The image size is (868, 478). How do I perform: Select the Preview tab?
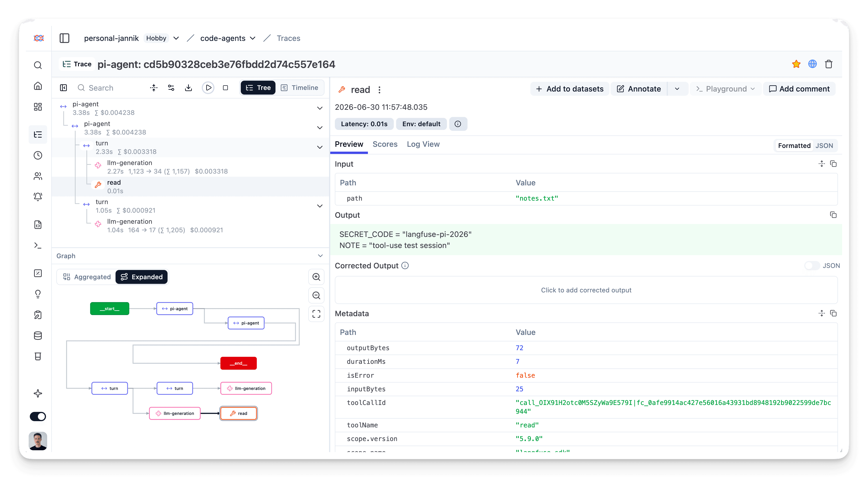[349, 144]
